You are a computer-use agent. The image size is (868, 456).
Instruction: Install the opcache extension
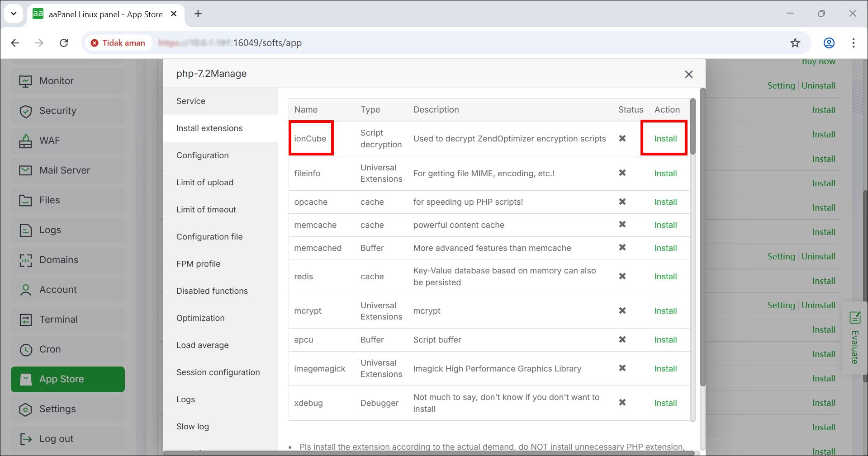665,202
